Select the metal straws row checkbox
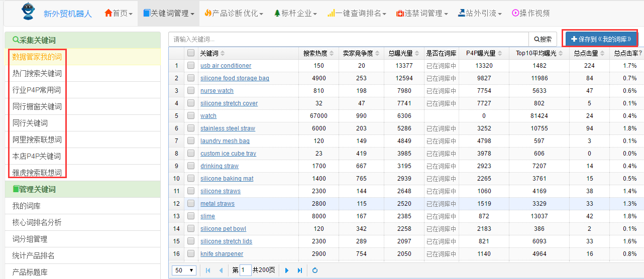 [x=191, y=204]
